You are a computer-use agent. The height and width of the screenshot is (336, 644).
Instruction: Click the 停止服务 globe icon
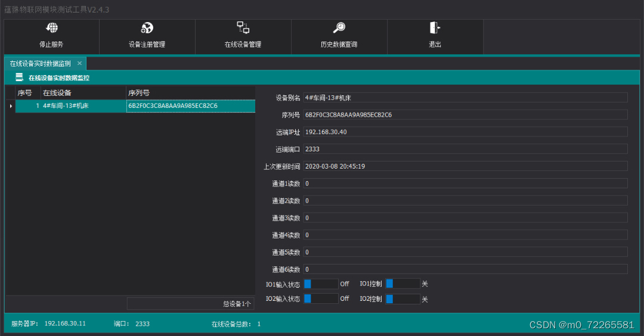(x=52, y=28)
